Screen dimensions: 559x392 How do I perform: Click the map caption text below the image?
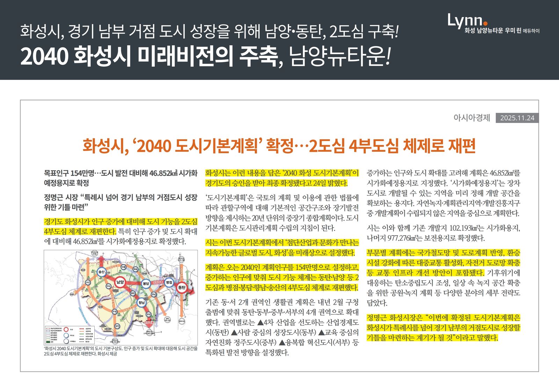(121, 351)
